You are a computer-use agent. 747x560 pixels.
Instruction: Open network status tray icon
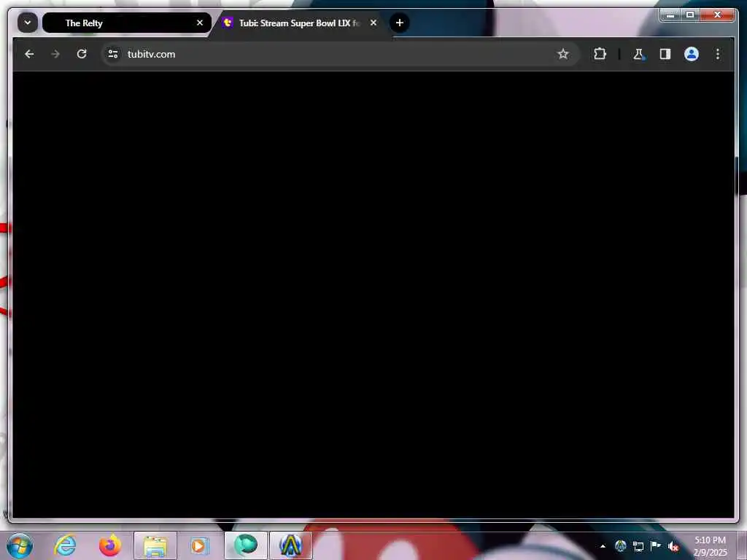pyautogui.click(x=638, y=546)
